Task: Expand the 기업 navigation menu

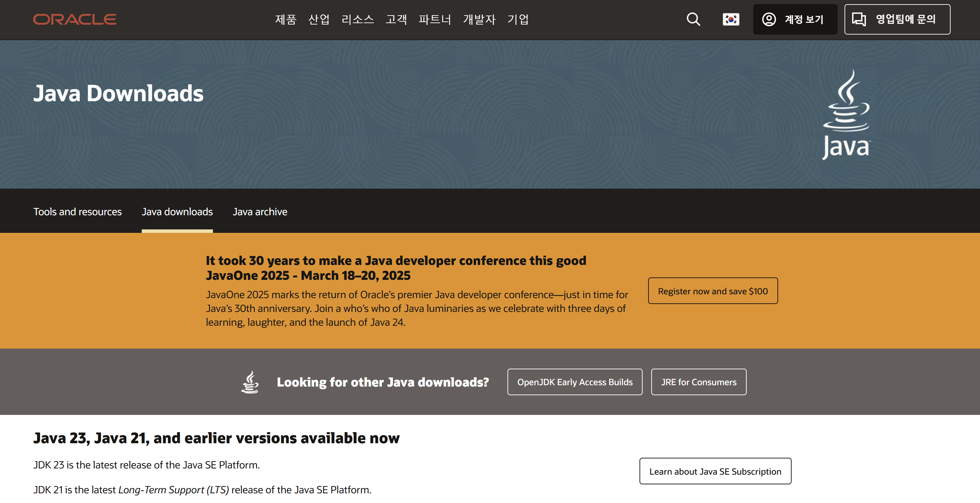Action: point(518,19)
